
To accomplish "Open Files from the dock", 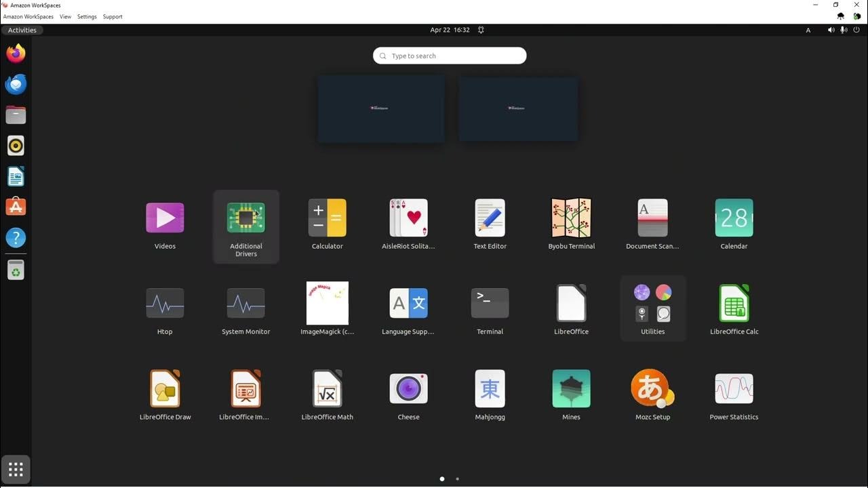I will tap(16, 115).
